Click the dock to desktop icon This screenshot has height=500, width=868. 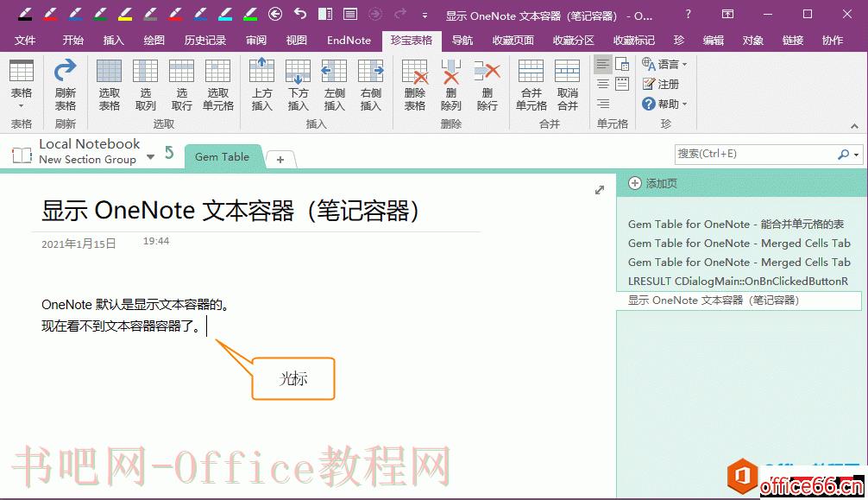(325, 14)
